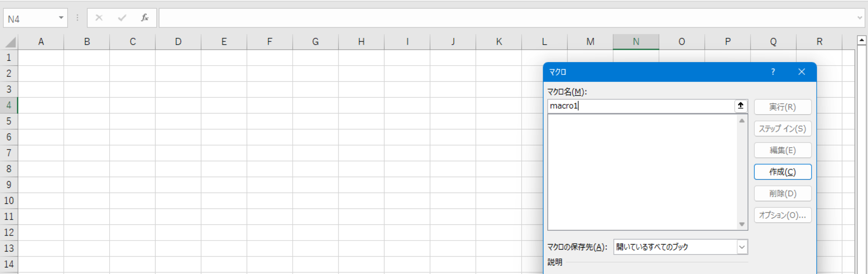Click the collapse dialog arrow in macro name field
The width and height of the screenshot is (868, 274).
click(x=741, y=106)
